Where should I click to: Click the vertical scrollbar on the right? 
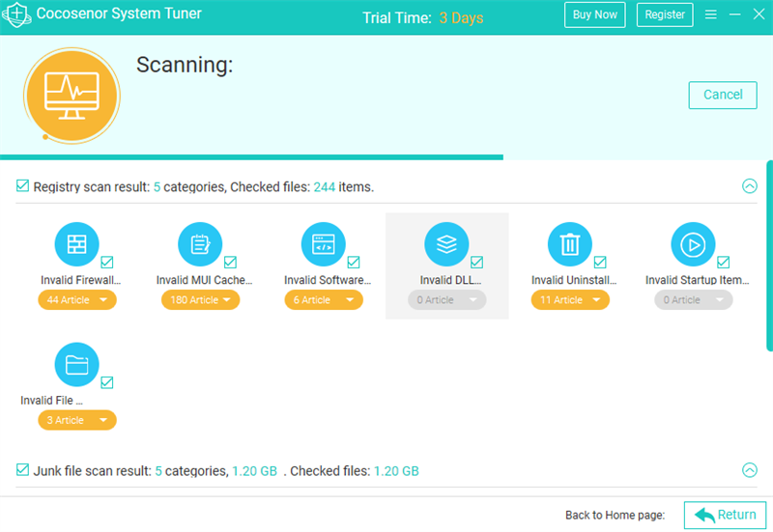click(x=769, y=255)
